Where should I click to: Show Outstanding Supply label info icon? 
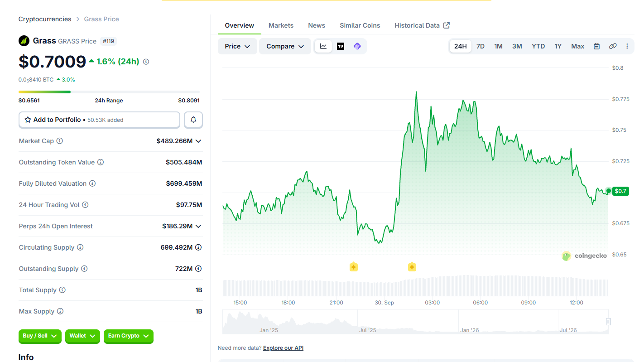click(84, 269)
